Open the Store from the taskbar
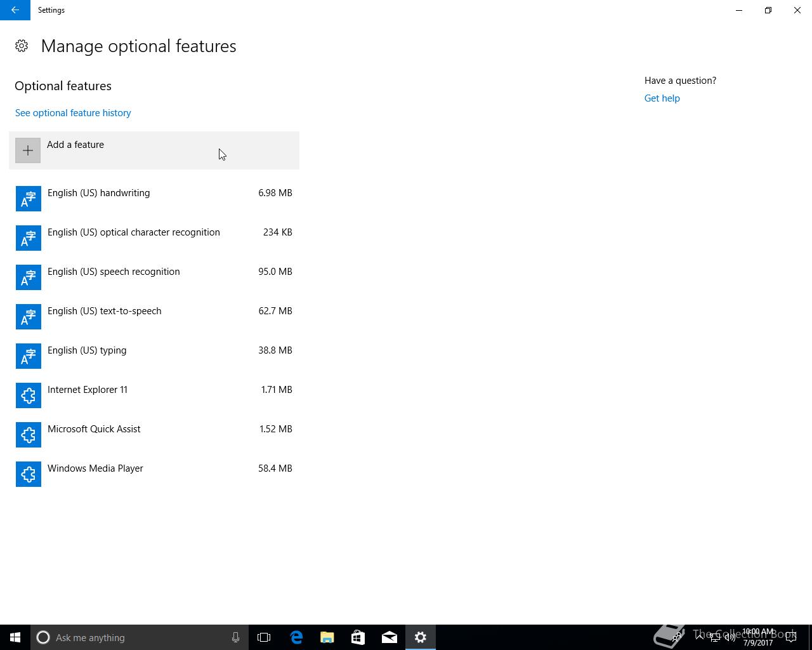812x650 pixels. pos(358,637)
